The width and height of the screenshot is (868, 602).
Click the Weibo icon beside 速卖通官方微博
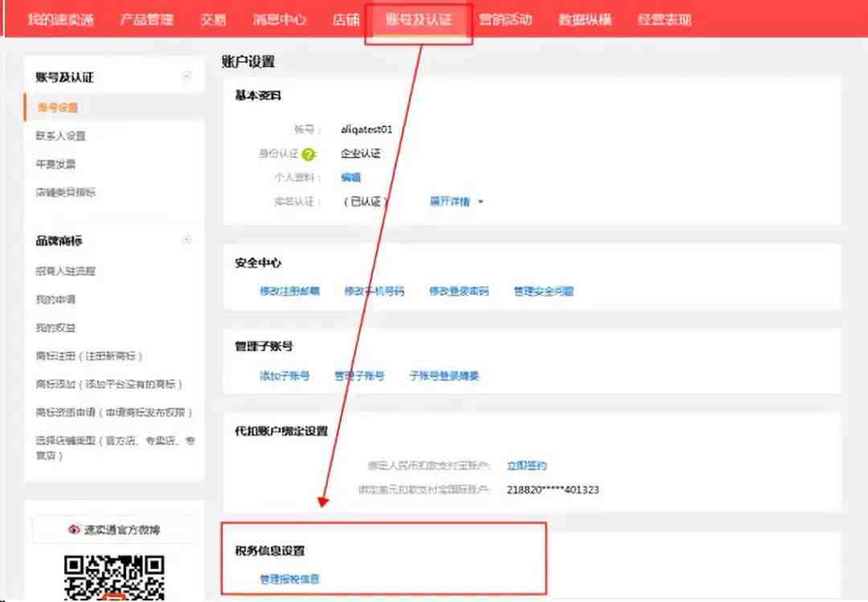point(74,530)
